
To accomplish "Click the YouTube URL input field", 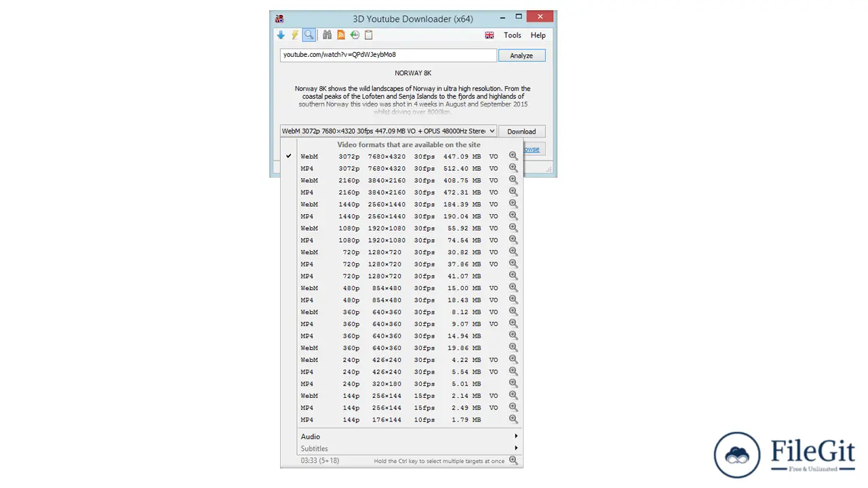I will coord(389,55).
